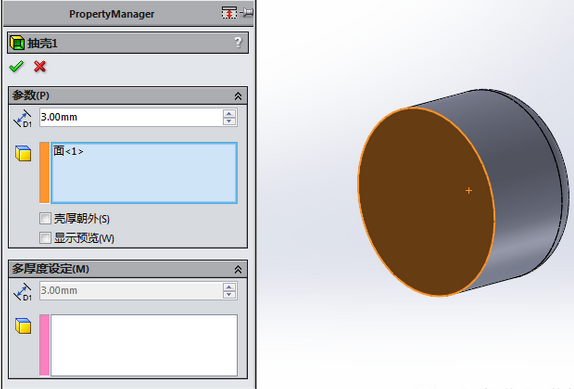Click the pushpin icon in PropertyManager header
This screenshot has height=389, width=574.
coord(247,12)
